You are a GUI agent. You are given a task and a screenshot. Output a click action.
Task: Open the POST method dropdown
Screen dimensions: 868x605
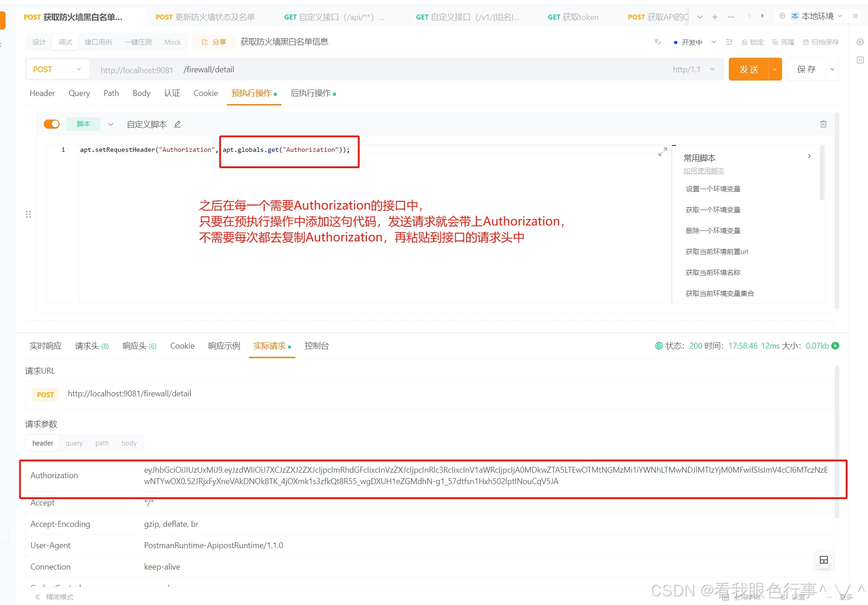point(57,69)
